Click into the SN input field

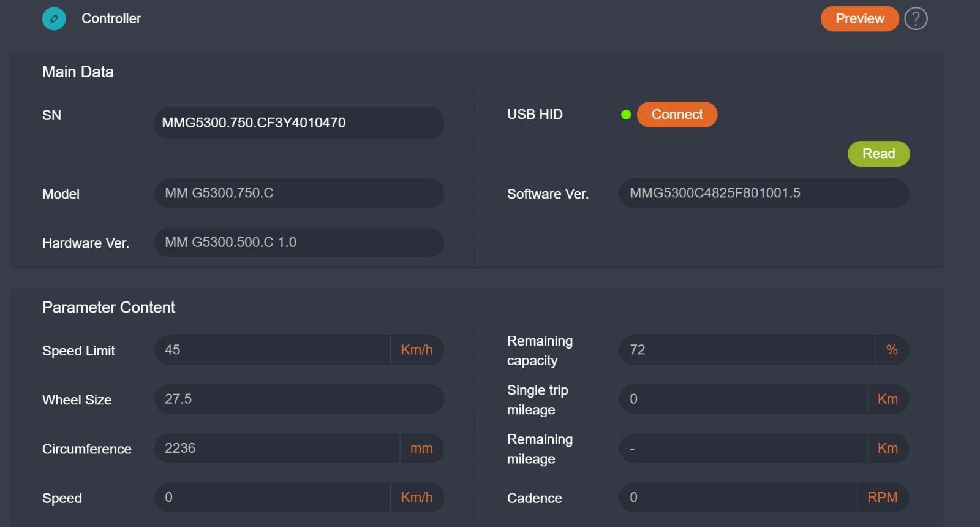(299, 123)
